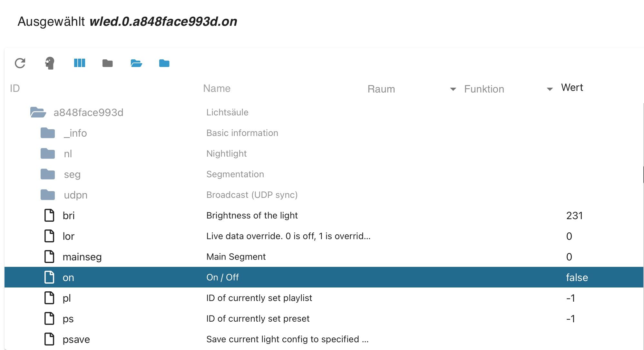Click the file icon beside psave
Screen dimensions: 644x350
(49, 339)
